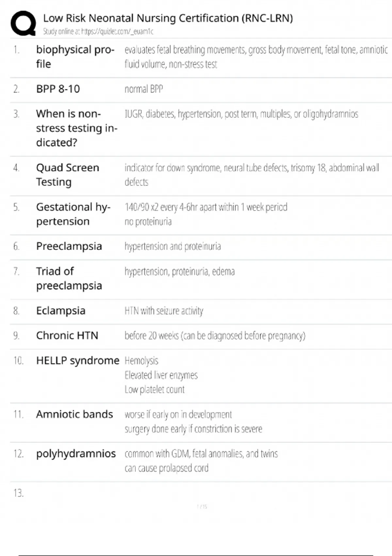Click the hypertension and proteinuria definition

click(172, 246)
